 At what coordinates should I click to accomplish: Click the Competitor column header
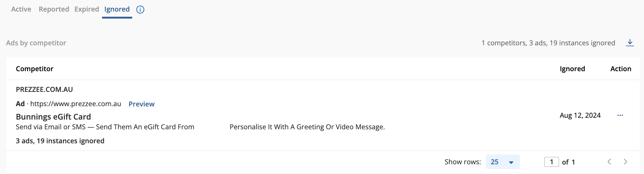pos(34,69)
